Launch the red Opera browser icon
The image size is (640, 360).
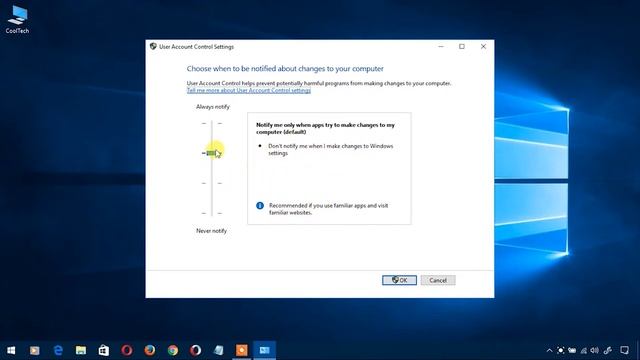(x=127, y=350)
